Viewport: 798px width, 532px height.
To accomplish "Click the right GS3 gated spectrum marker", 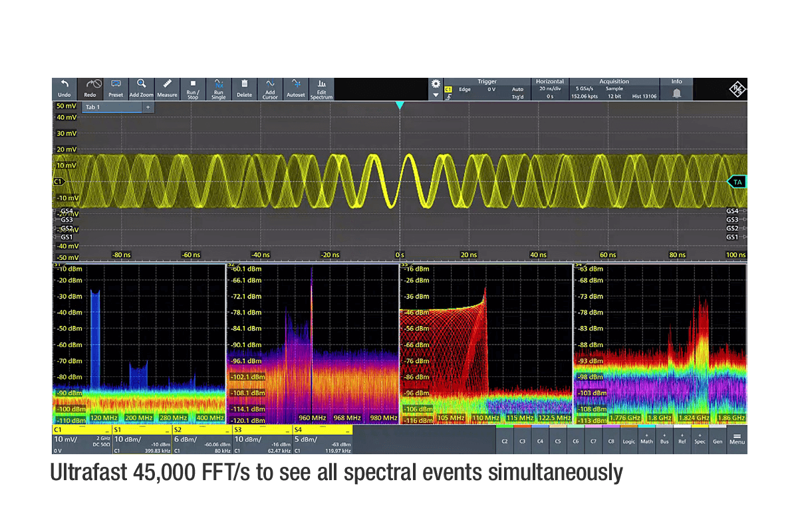I will [733, 219].
